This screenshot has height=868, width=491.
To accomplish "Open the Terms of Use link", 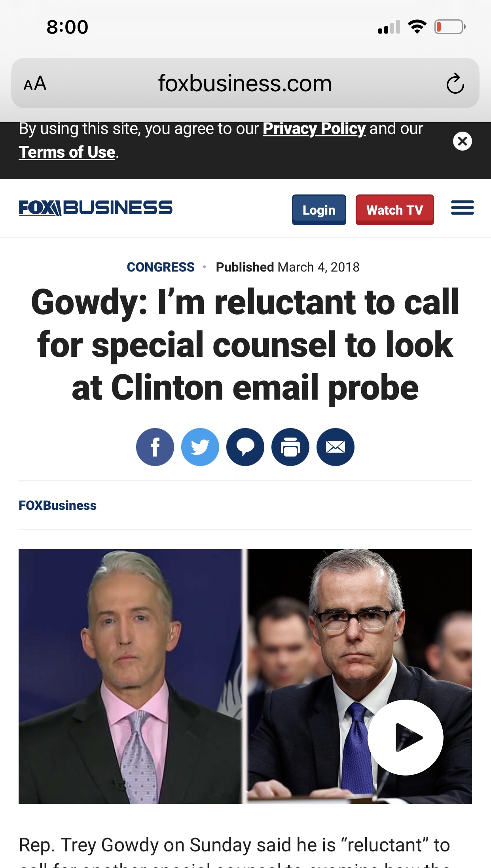I will coord(67,152).
